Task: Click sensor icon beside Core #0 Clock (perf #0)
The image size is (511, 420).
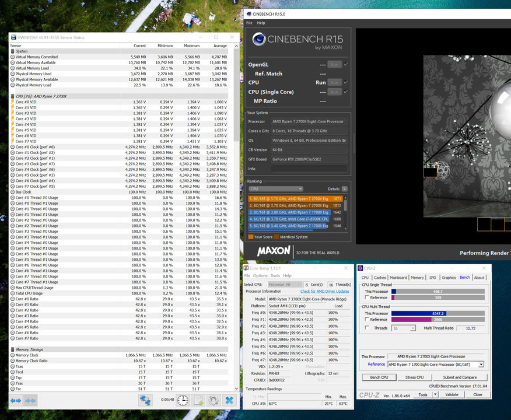Action: [13, 147]
